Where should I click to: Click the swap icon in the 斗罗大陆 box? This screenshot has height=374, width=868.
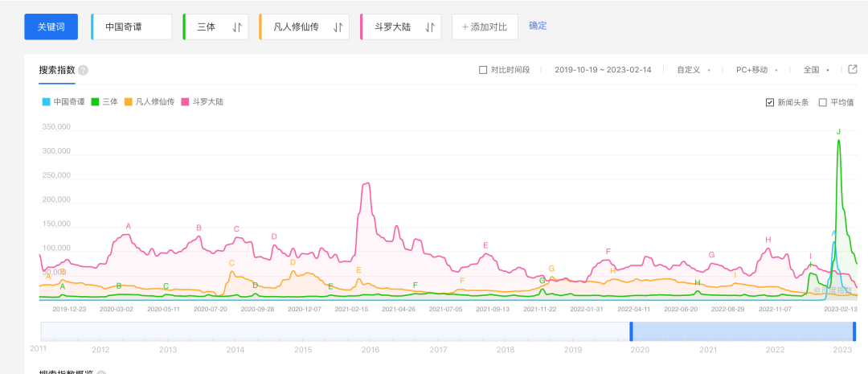point(430,27)
